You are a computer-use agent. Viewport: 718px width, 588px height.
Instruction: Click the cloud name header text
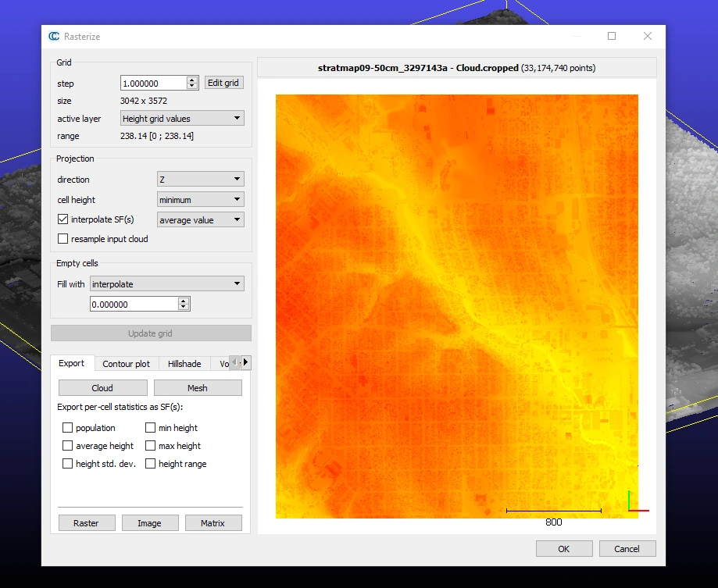click(x=456, y=68)
